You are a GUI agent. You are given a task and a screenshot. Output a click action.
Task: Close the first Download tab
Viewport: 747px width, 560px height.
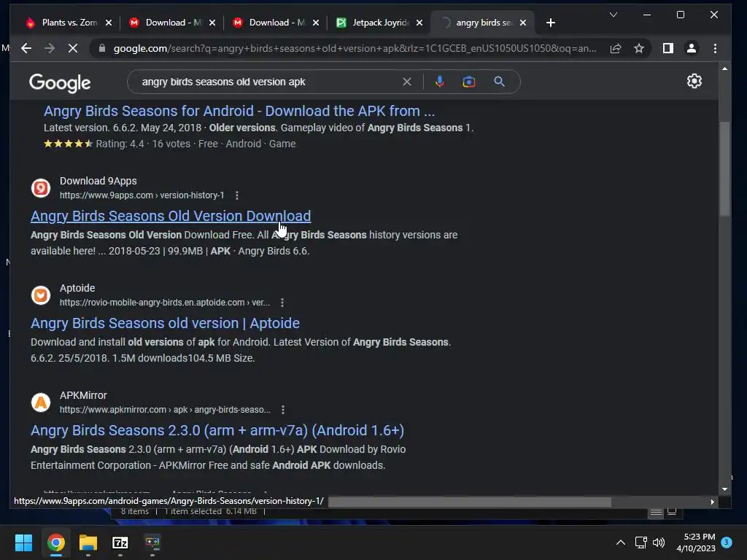[x=212, y=23]
